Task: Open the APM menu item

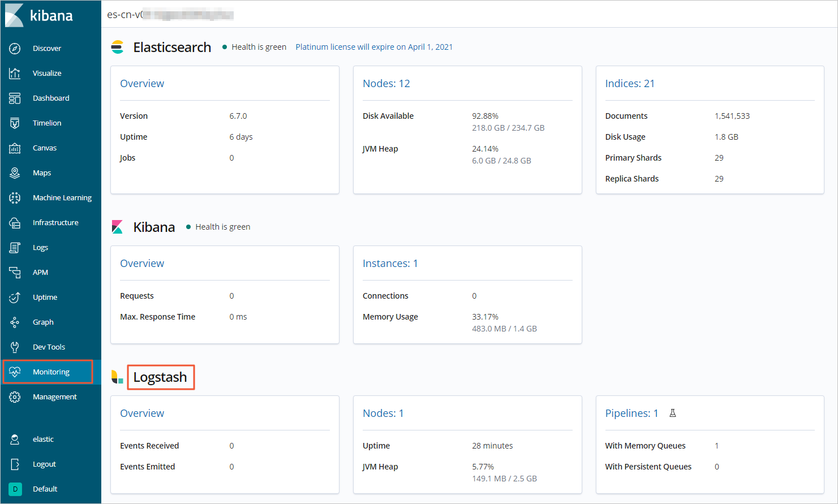Action: pyautogui.click(x=40, y=273)
